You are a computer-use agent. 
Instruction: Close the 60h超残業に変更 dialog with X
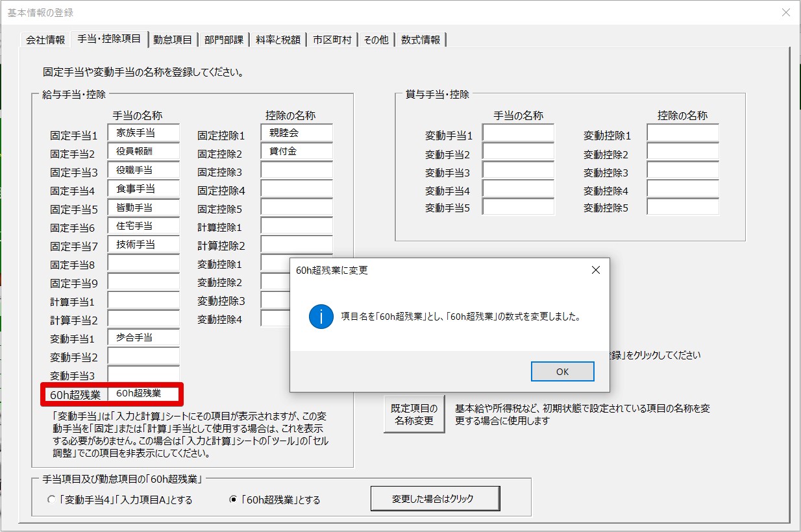[595, 270]
